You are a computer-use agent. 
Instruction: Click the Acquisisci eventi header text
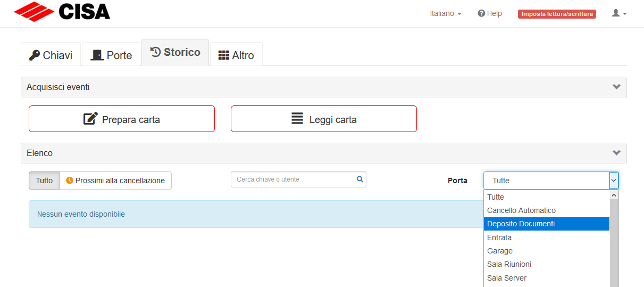click(58, 87)
